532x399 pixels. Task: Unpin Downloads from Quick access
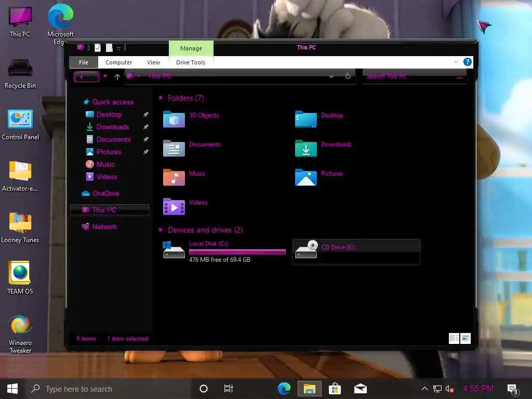coord(145,127)
